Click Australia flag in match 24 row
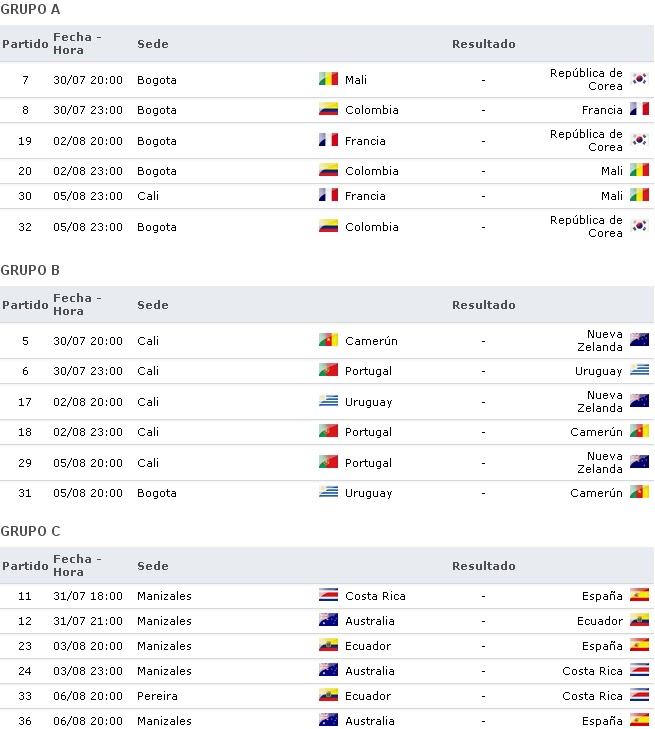 pyautogui.click(x=328, y=670)
